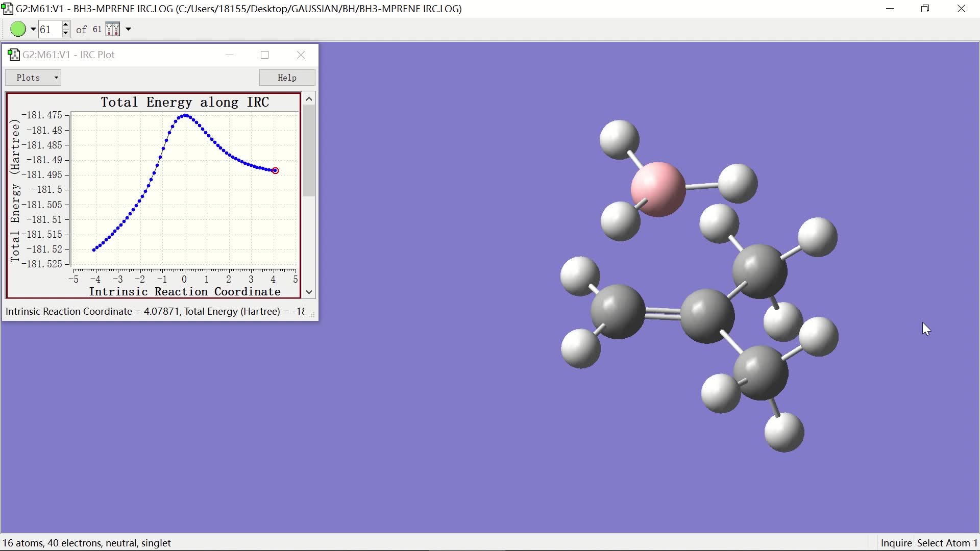Click the Help button in IRC Plot
The width and height of the screenshot is (980, 551).
(287, 78)
